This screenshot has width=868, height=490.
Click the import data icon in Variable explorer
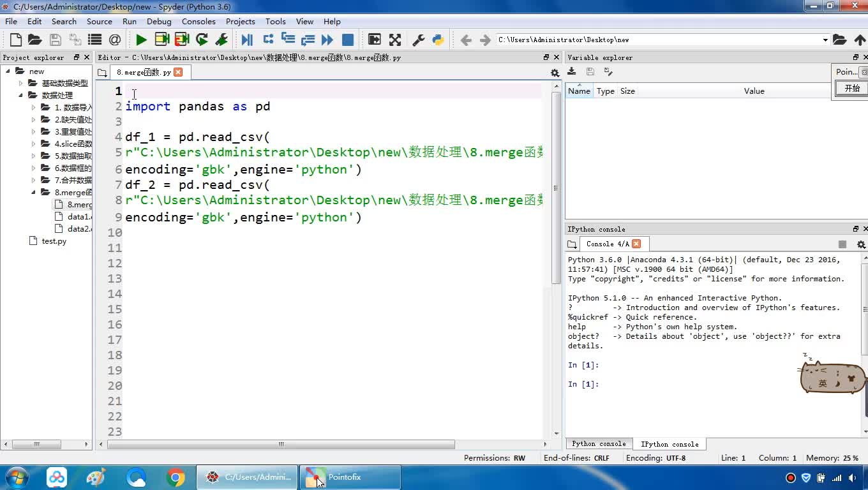pos(572,71)
